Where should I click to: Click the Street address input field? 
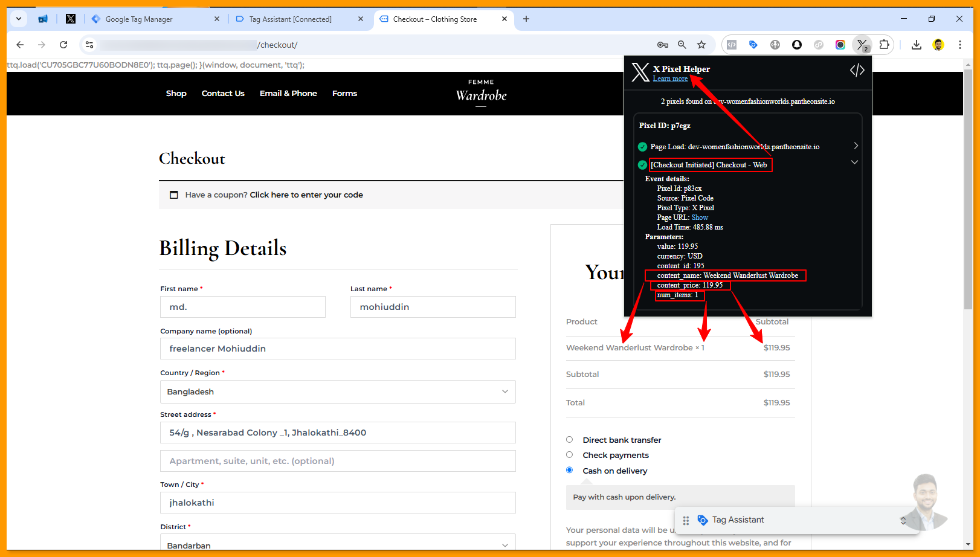point(338,433)
